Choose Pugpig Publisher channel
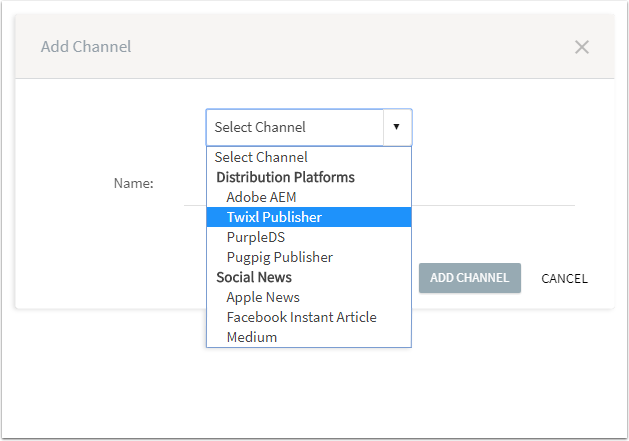Image resolution: width=629 pixels, height=441 pixels. tap(309, 257)
